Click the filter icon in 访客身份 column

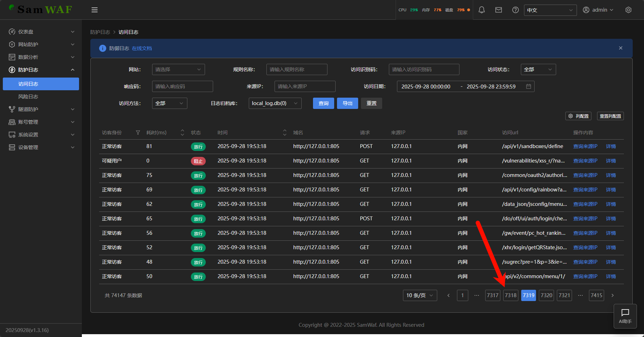[x=138, y=133]
